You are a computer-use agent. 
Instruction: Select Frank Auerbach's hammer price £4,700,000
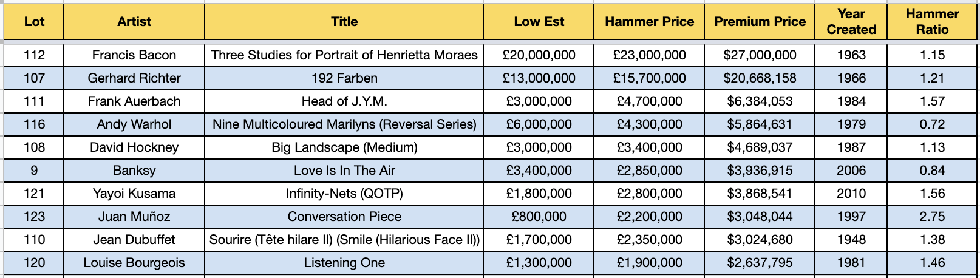(649, 101)
